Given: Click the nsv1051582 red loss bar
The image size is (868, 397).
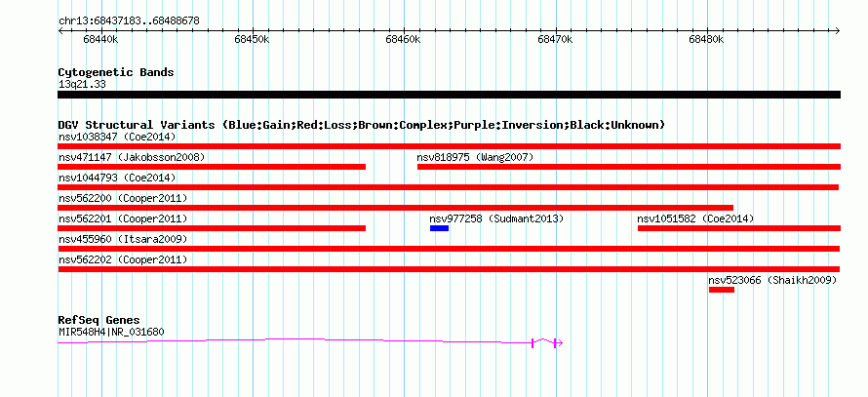Looking at the screenshot, I should point(739,228).
